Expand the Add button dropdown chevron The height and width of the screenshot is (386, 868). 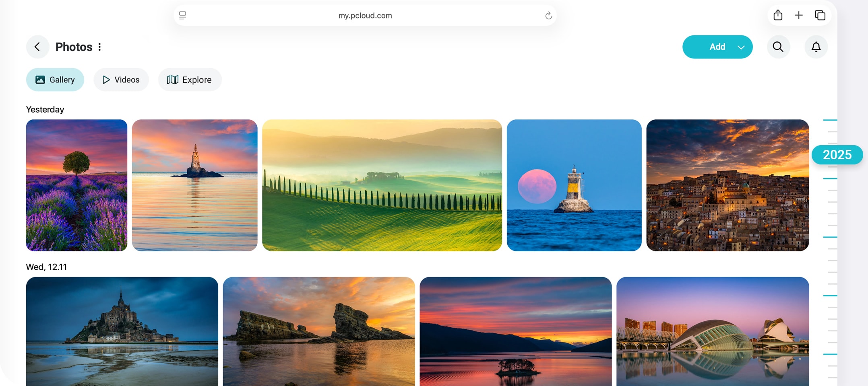741,47
